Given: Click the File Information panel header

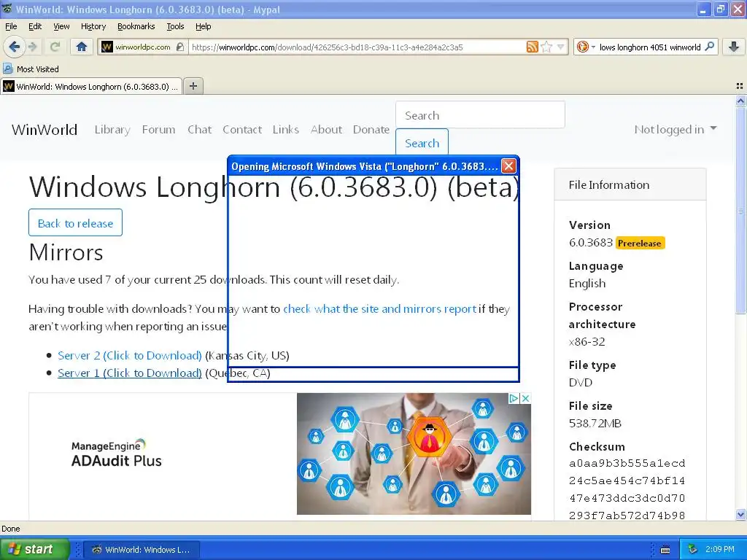Looking at the screenshot, I should coord(630,184).
